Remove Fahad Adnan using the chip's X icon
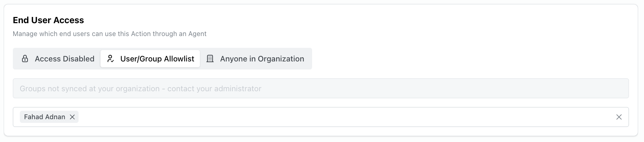644x142 pixels. [72, 117]
